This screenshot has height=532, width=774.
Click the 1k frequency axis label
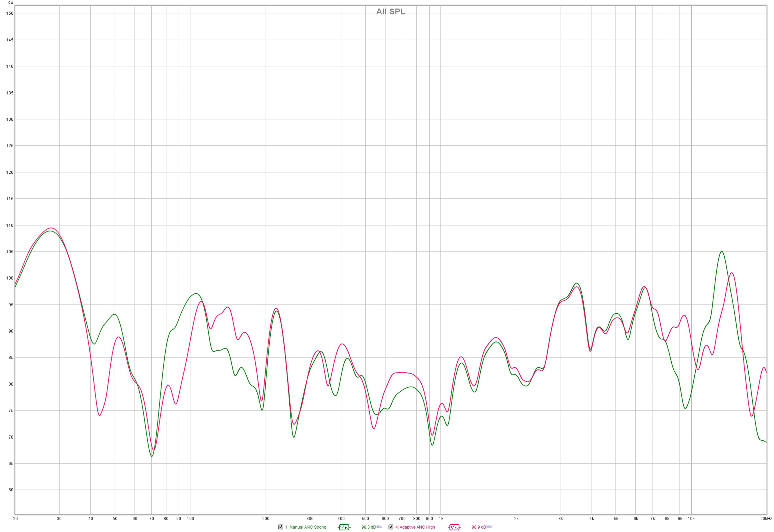441,519
